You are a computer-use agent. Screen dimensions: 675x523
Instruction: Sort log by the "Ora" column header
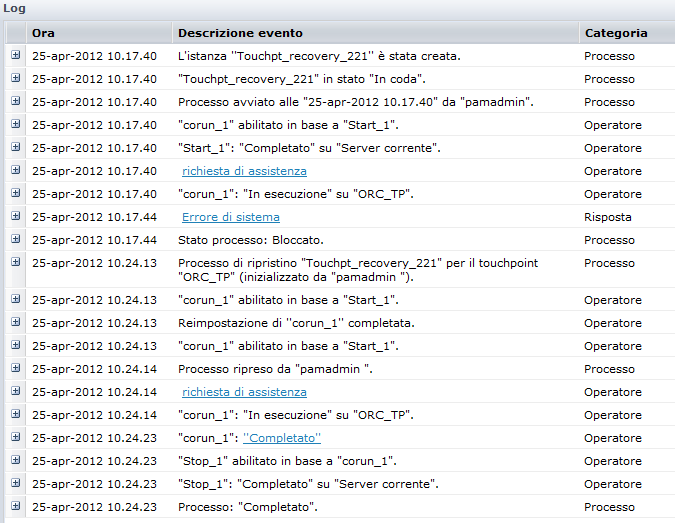tap(43, 33)
